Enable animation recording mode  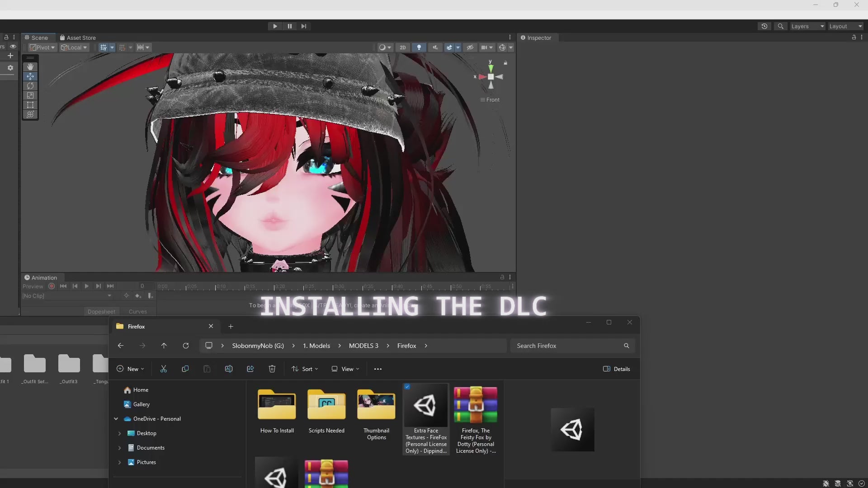(x=52, y=286)
